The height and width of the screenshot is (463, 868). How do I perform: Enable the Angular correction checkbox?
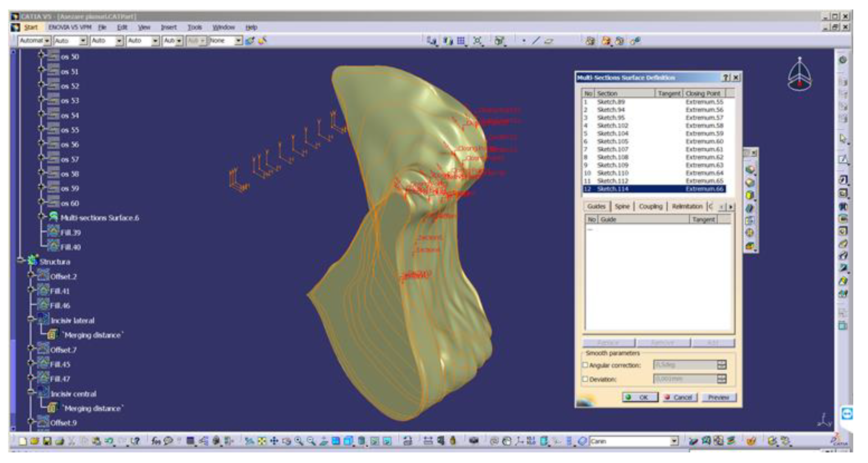tap(585, 365)
